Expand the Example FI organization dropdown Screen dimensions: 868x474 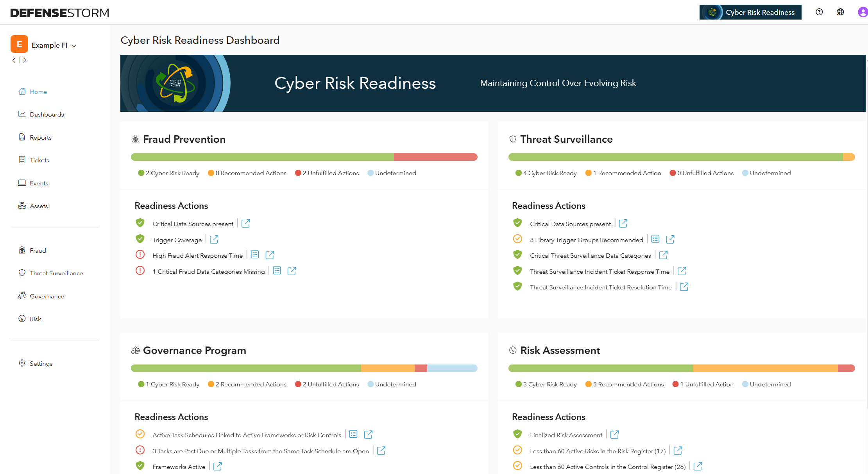[x=74, y=46]
